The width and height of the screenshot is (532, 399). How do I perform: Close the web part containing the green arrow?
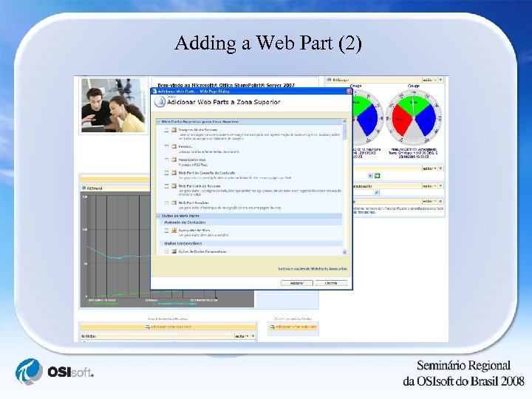tap(440, 168)
